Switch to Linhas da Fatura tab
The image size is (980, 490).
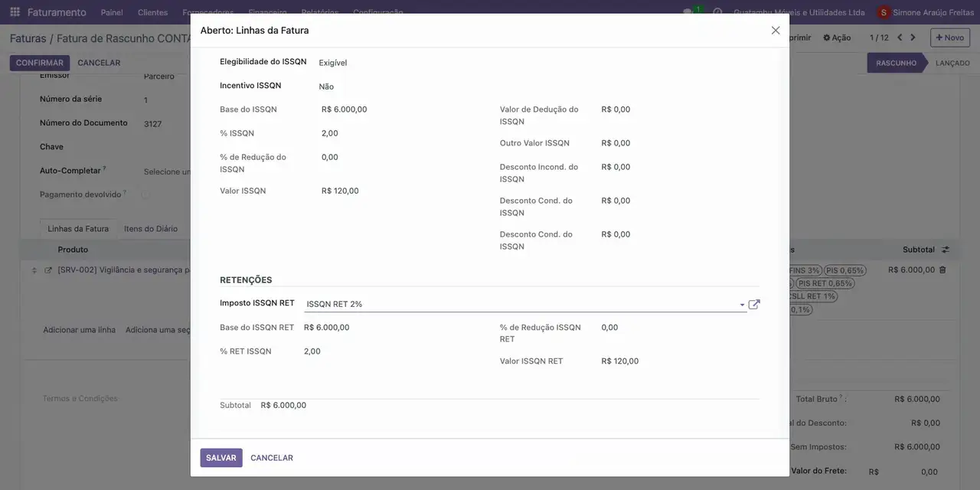[78, 229]
